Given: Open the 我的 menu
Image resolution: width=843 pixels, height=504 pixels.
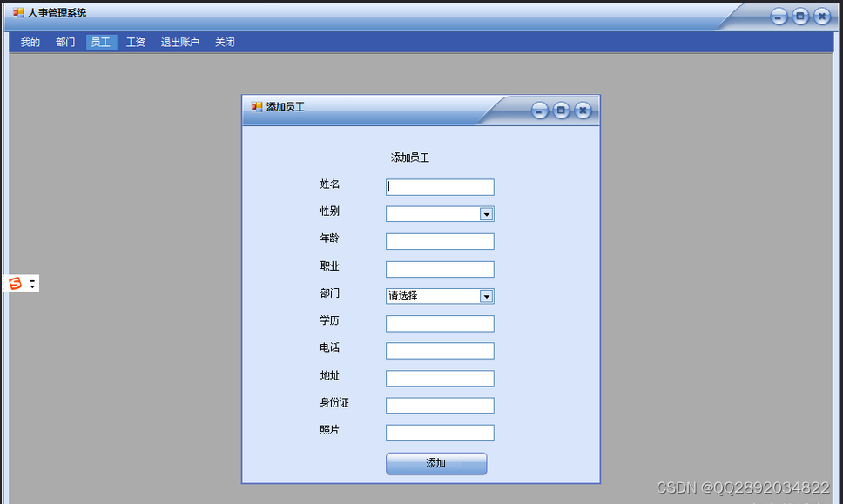Looking at the screenshot, I should [x=29, y=42].
